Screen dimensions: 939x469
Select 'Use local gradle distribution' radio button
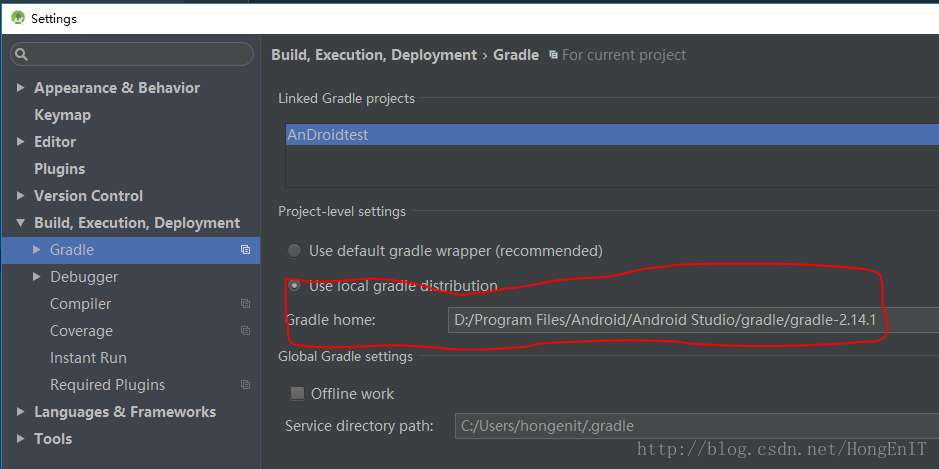[294, 286]
